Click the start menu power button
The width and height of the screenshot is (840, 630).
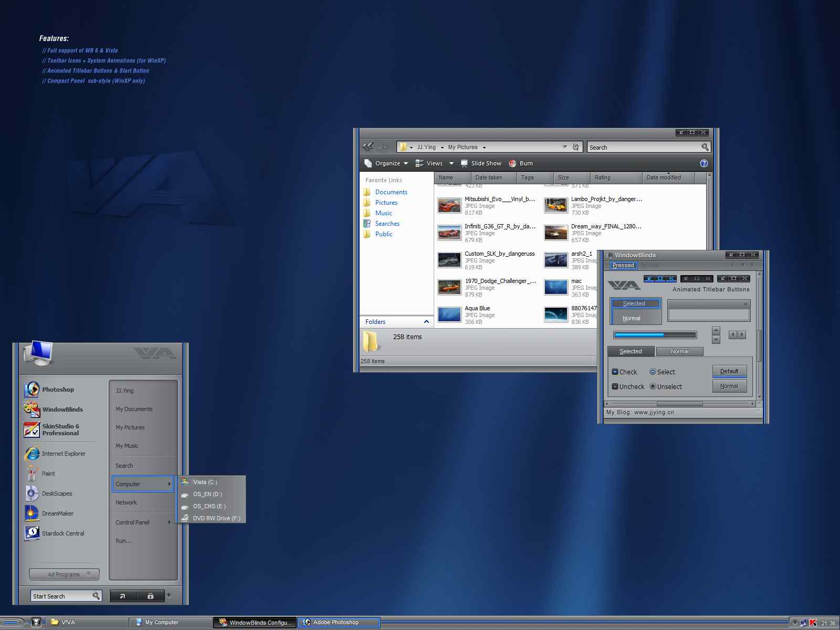point(123,596)
